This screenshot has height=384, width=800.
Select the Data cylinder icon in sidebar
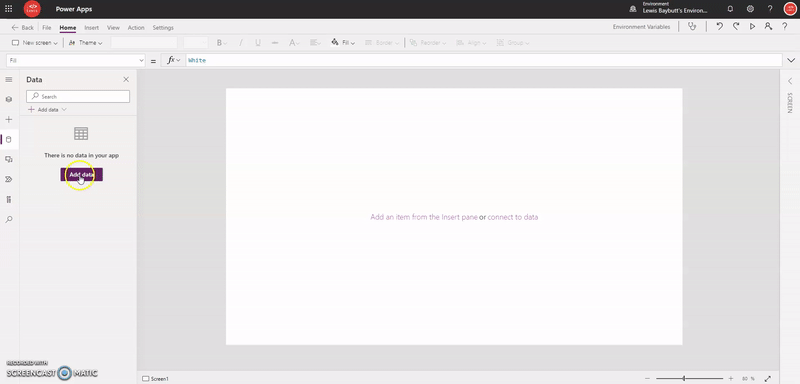coord(9,139)
